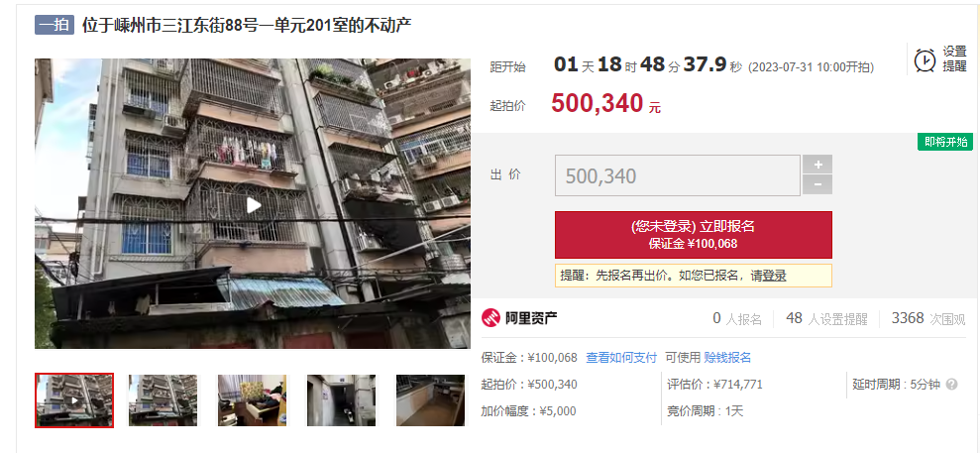Increase bid with the plus button
The height and width of the screenshot is (453, 980).
817,165
